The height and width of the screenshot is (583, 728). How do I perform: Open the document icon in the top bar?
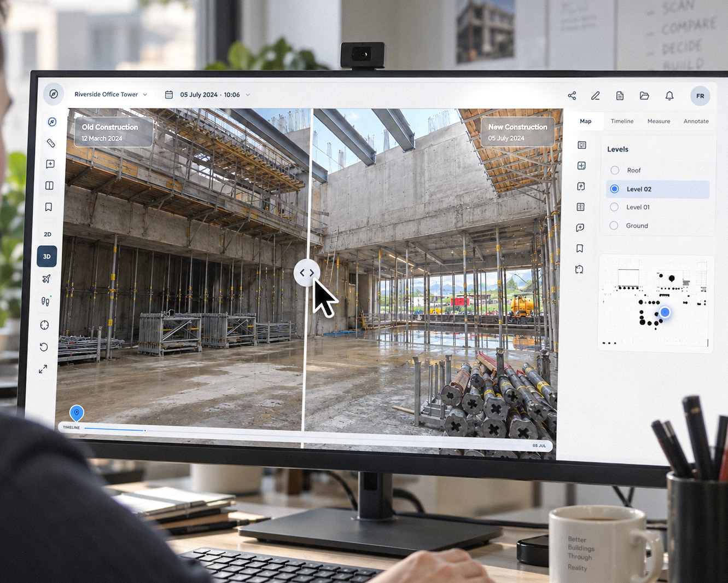620,96
